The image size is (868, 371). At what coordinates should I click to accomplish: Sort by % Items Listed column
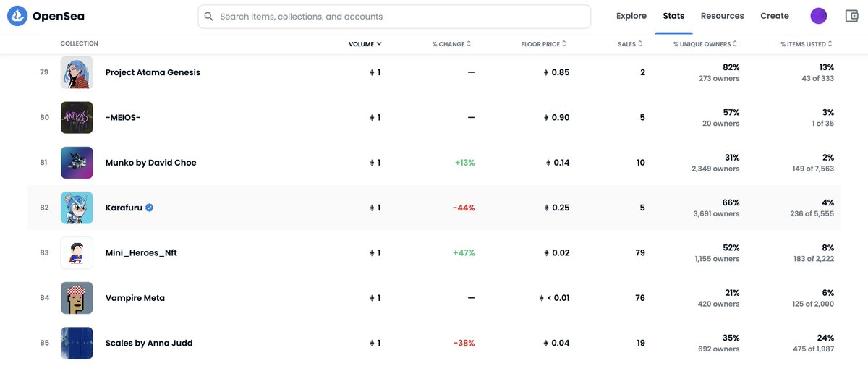pos(807,44)
